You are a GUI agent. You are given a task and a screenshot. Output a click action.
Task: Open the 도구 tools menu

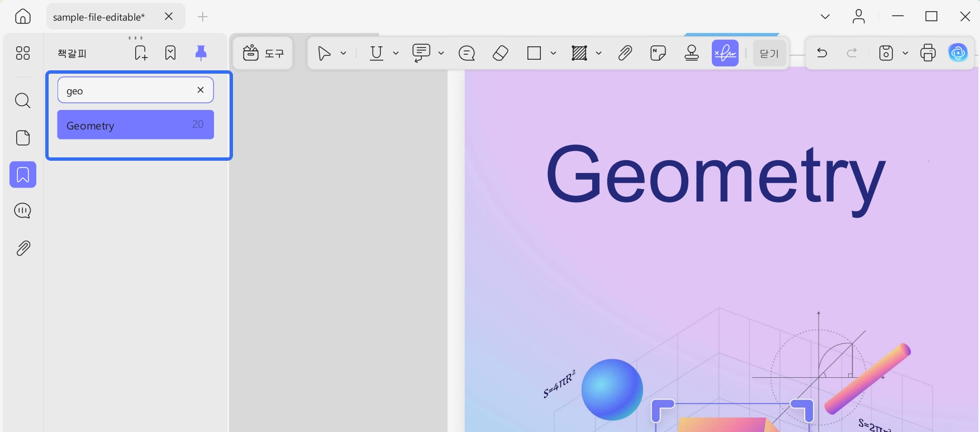(x=263, y=53)
